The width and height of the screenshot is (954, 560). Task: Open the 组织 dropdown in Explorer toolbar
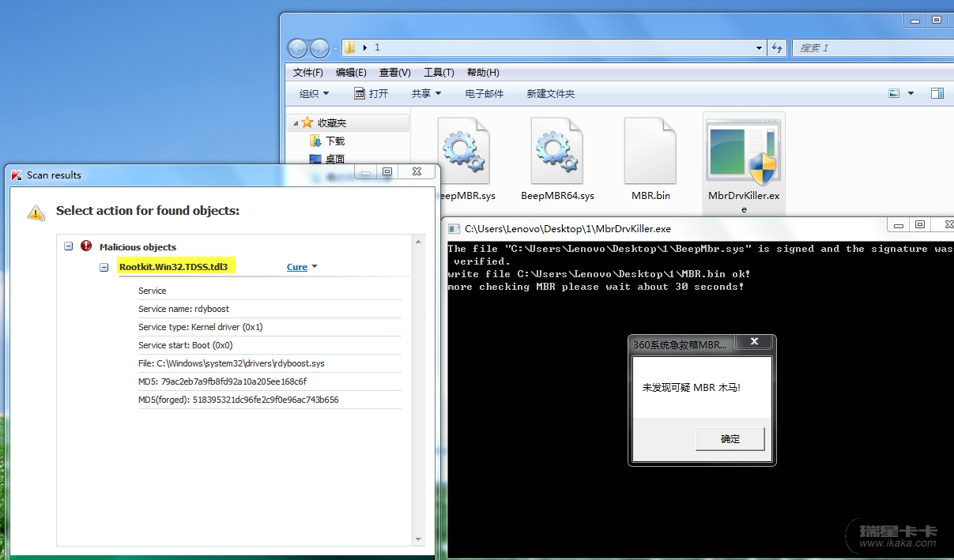click(x=314, y=93)
